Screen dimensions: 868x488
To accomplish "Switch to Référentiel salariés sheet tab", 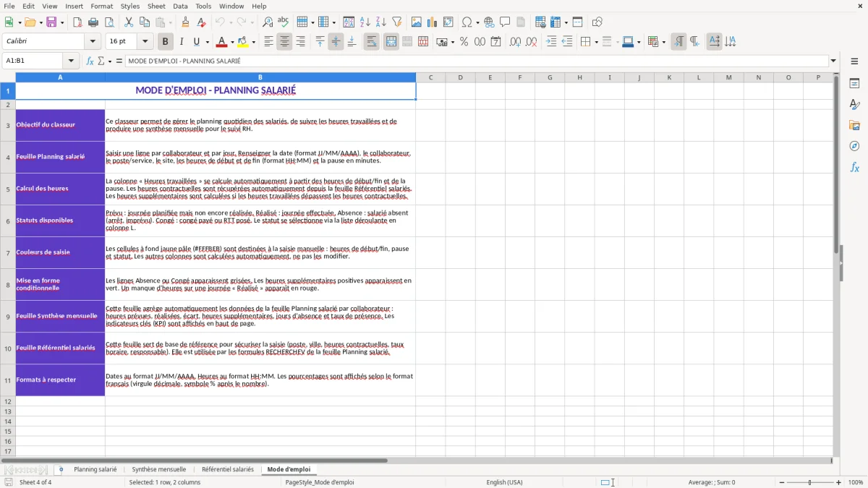I will coord(228,470).
